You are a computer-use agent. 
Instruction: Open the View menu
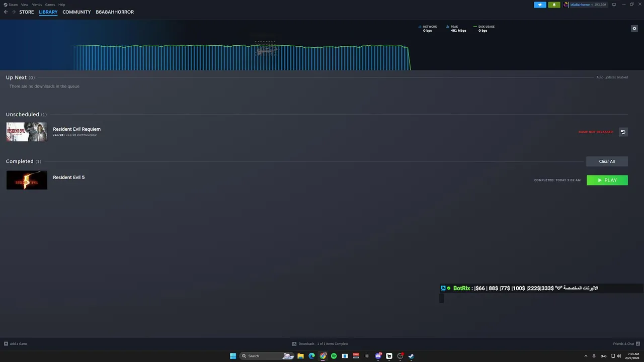pos(25,5)
